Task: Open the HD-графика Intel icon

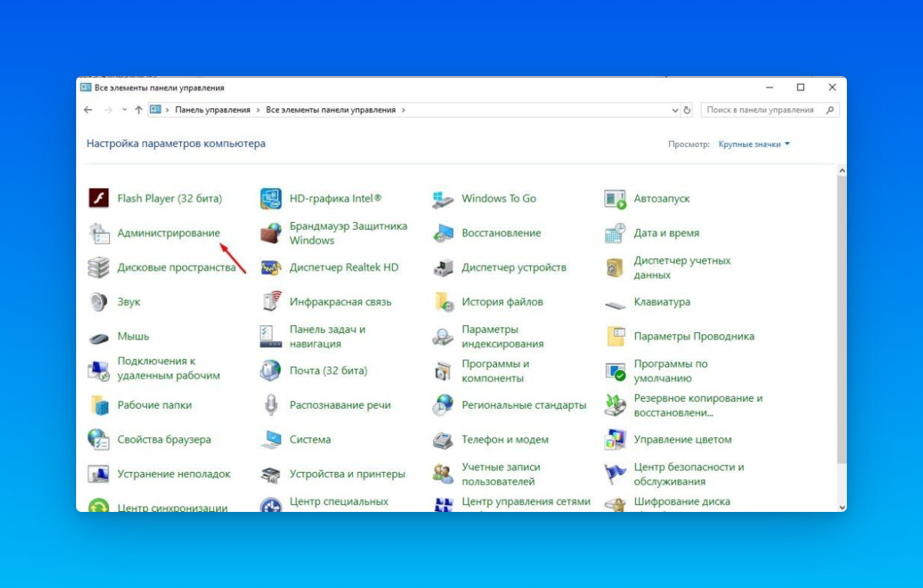Action: pos(271,198)
